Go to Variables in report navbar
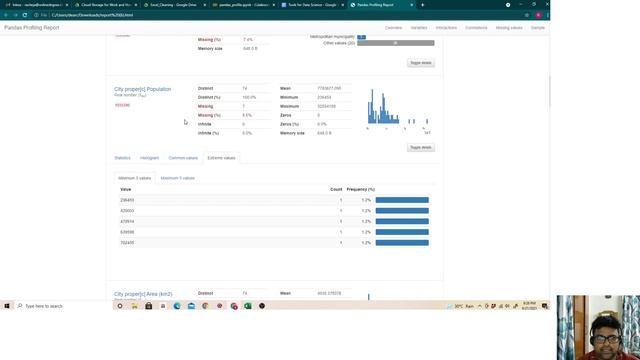Viewport: 640px width, 360px height. click(x=419, y=28)
